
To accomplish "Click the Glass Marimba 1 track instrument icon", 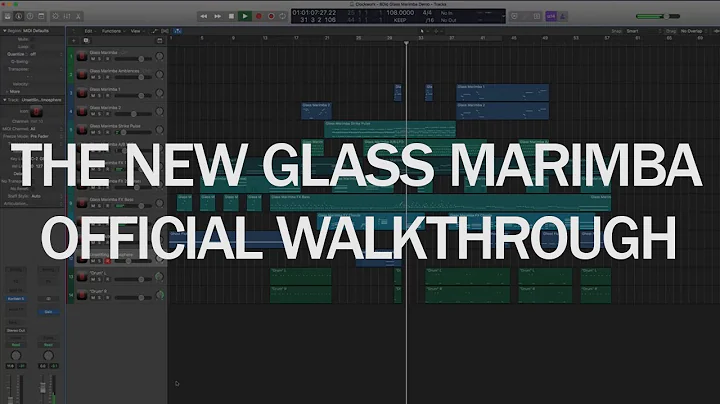I will [x=82, y=93].
